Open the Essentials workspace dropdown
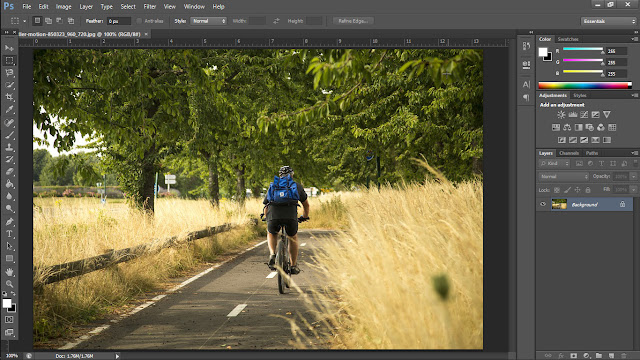The height and width of the screenshot is (360, 640). pyautogui.click(x=608, y=21)
